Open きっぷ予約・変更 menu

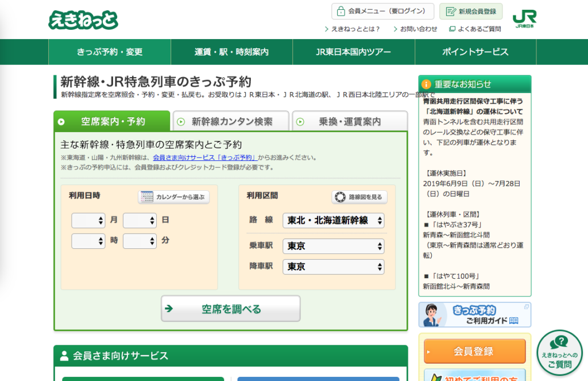110,52
